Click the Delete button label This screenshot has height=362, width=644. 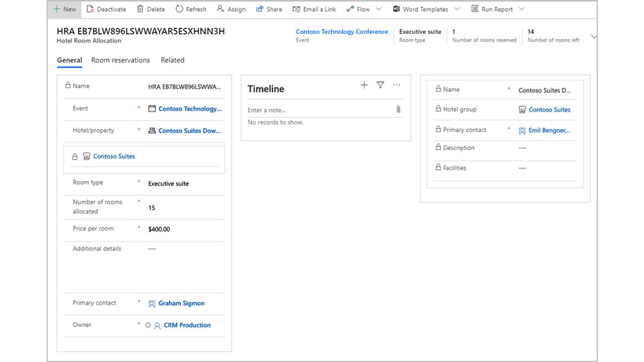pos(156,9)
